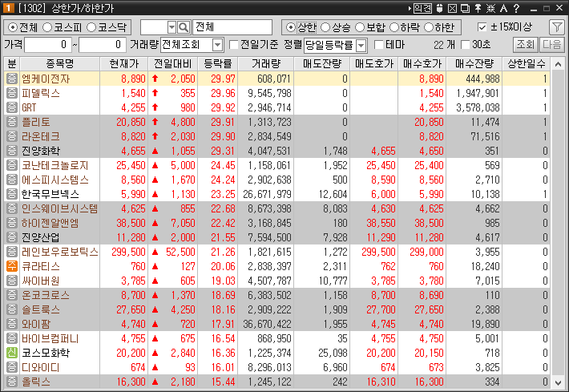The image size is (569, 392).
Task: Open the stock code dropdown arrow
Action: tap(172, 27)
